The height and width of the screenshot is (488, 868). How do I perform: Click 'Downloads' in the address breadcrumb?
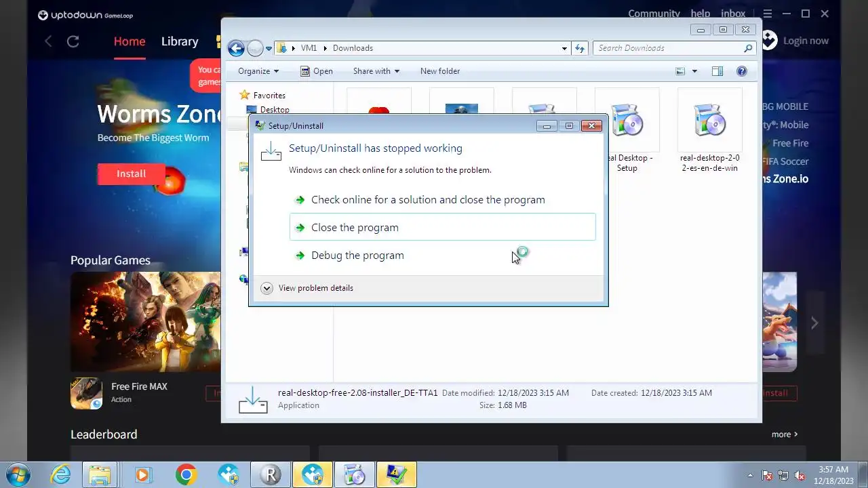(353, 48)
